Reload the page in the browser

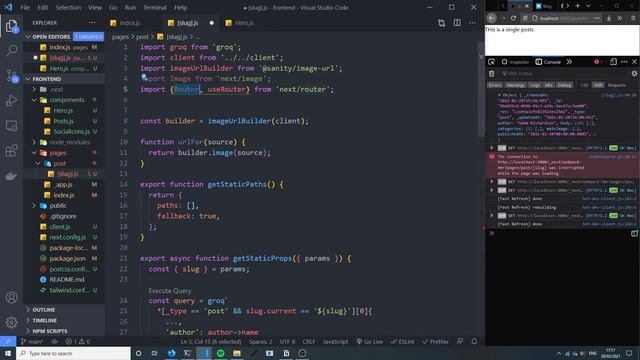point(513,18)
